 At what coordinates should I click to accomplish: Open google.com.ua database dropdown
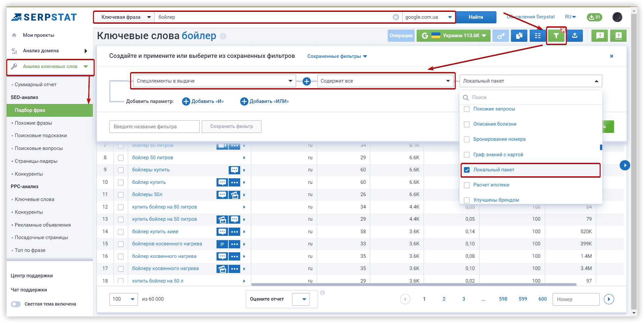[428, 17]
